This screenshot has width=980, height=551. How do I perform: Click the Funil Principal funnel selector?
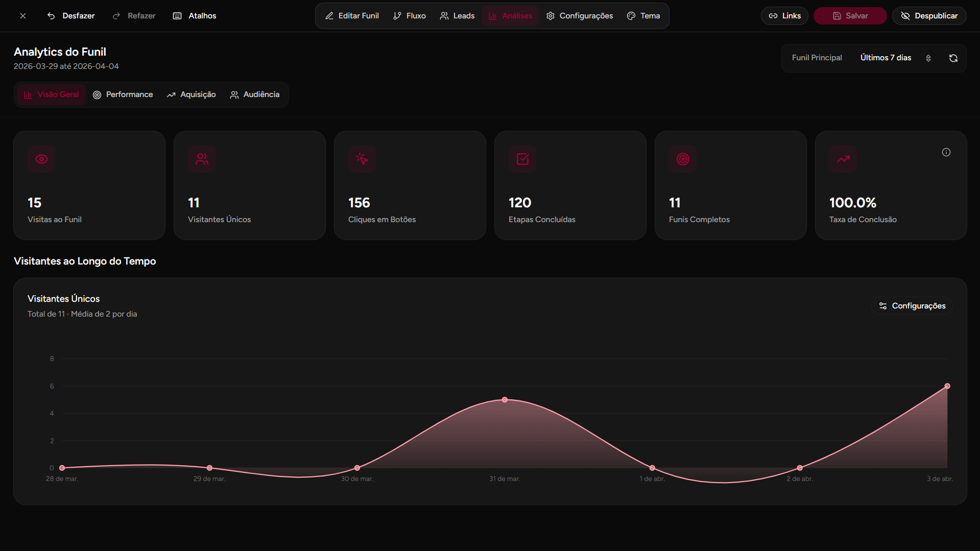[816, 58]
